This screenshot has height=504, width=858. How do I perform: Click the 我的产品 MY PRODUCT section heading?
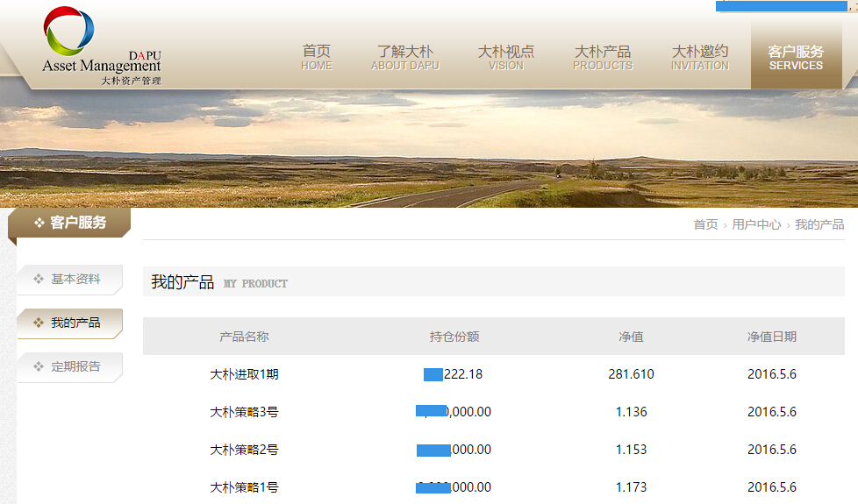(x=218, y=282)
